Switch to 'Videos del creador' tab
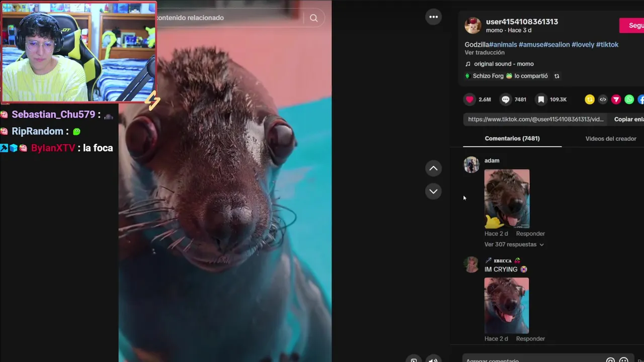Viewport: 644px width, 362px height. tap(611, 139)
